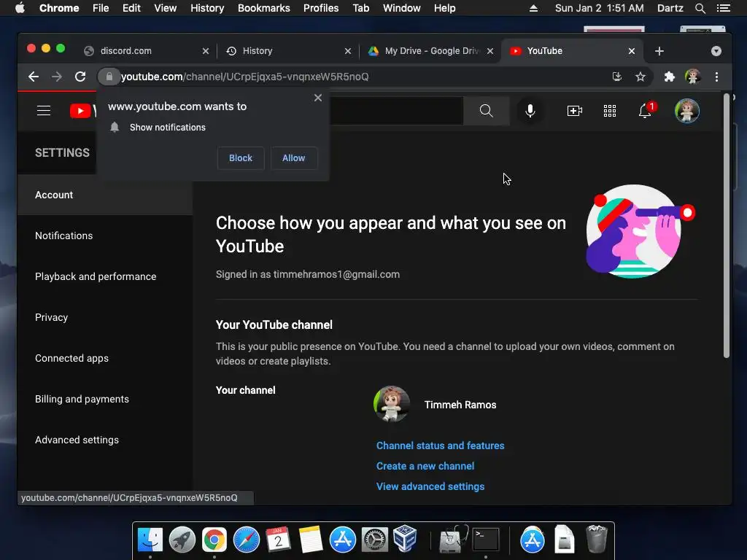Open the YouTube account avatar menu

(x=686, y=111)
